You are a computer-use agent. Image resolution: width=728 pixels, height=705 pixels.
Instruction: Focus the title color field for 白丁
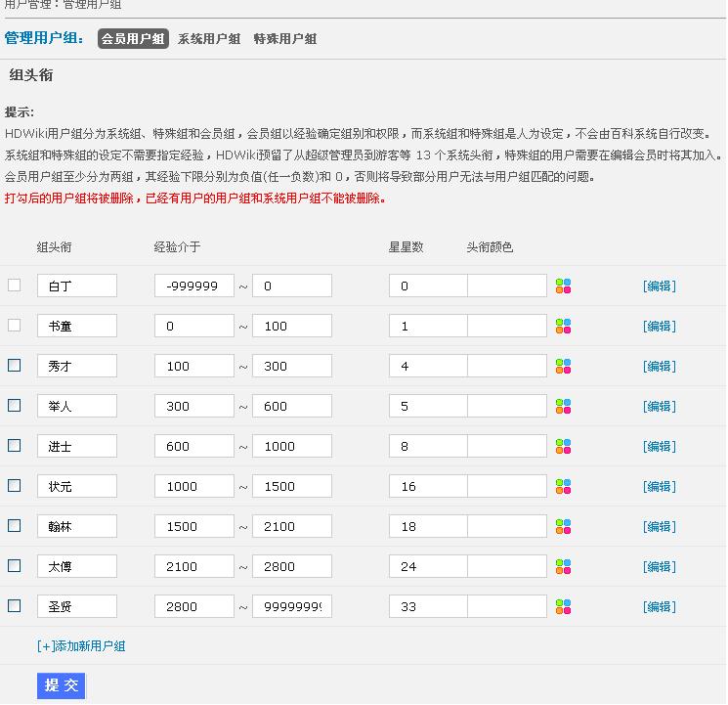point(507,286)
